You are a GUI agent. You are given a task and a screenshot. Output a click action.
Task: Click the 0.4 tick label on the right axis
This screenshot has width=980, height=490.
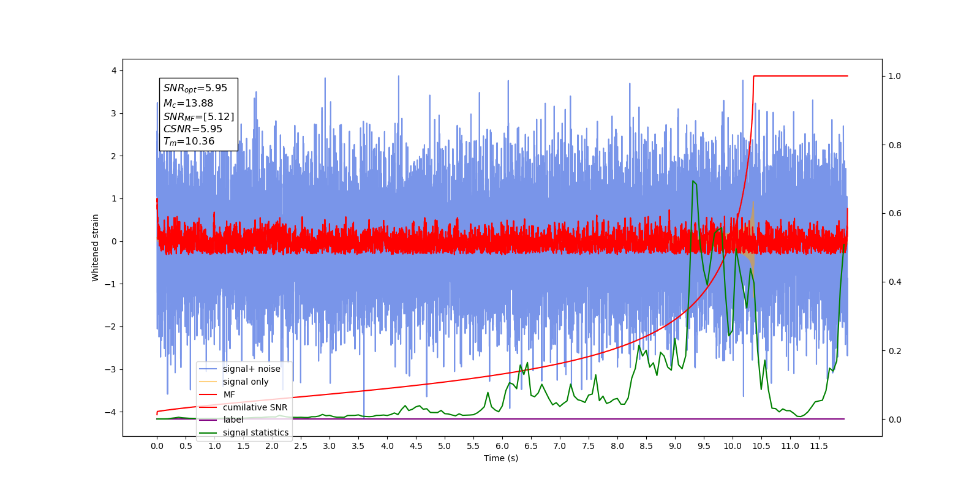tap(895, 282)
